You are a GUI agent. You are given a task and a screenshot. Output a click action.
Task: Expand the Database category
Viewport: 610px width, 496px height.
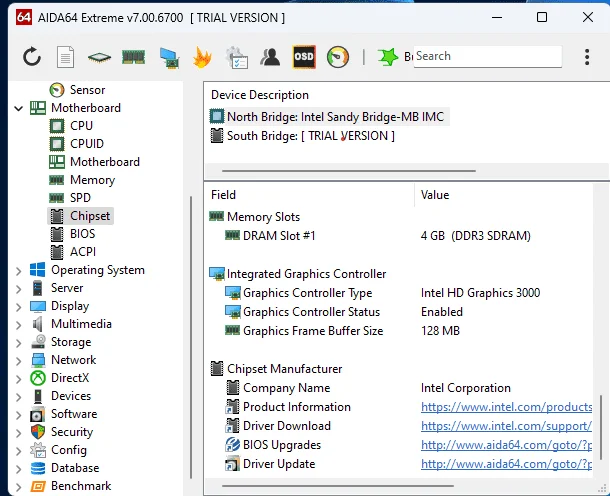[x=18, y=468]
